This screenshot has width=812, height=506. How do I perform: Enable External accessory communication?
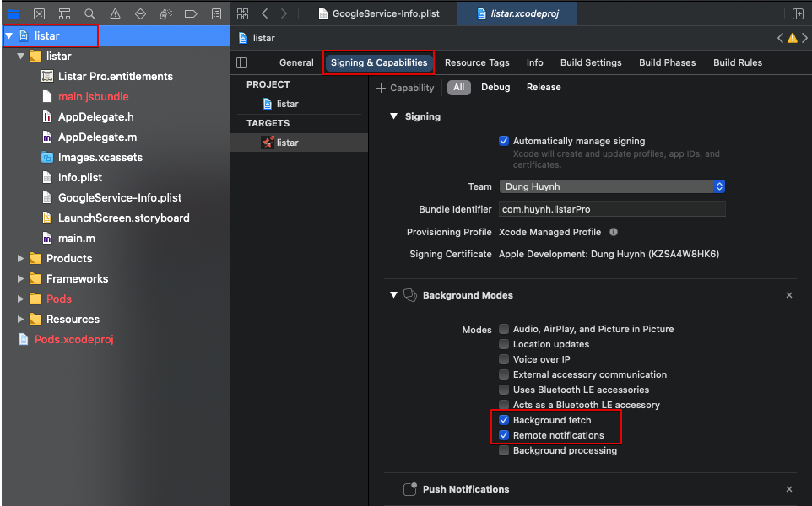(x=503, y=374)
